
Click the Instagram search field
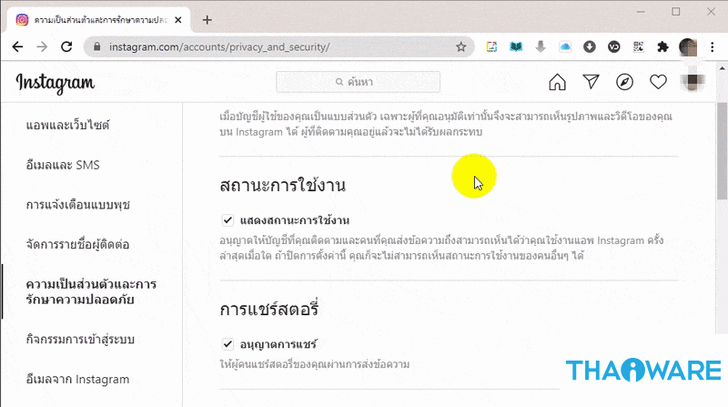click(x=358, y=82)
